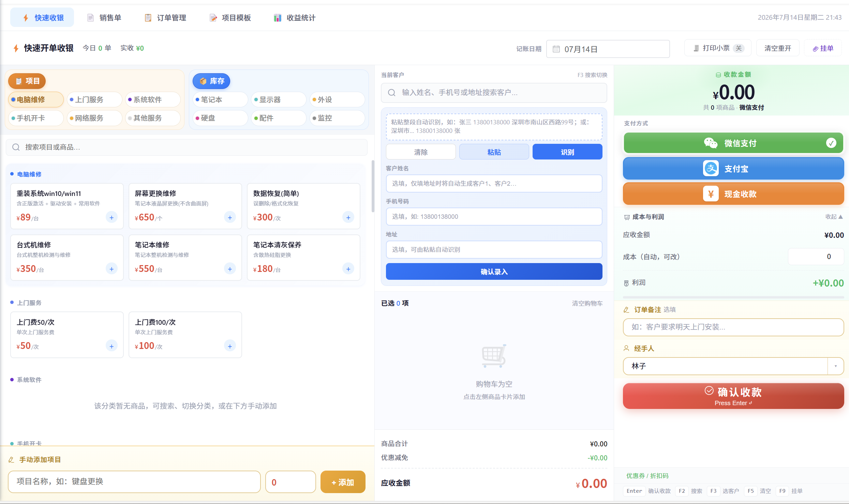The height and width of the screenshot is (504, 849).
Task: Select 支付宝 as payment method
Action: [x=733, y=168]
